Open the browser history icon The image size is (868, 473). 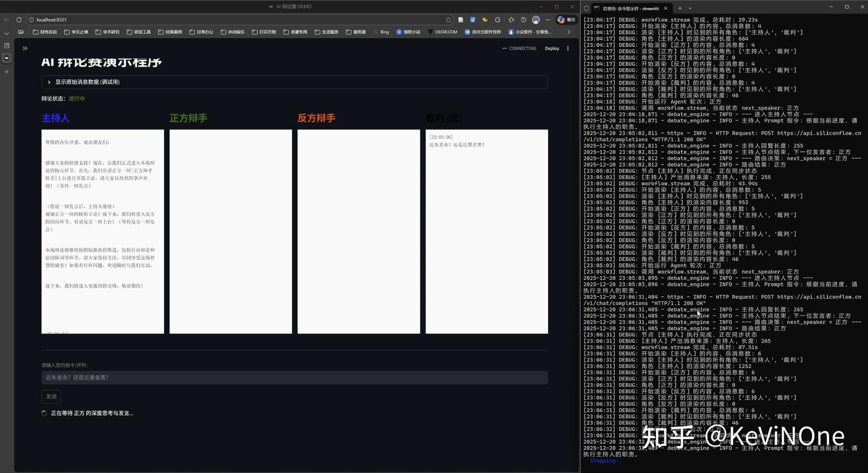pyautogui.click(x=523, y=19)
